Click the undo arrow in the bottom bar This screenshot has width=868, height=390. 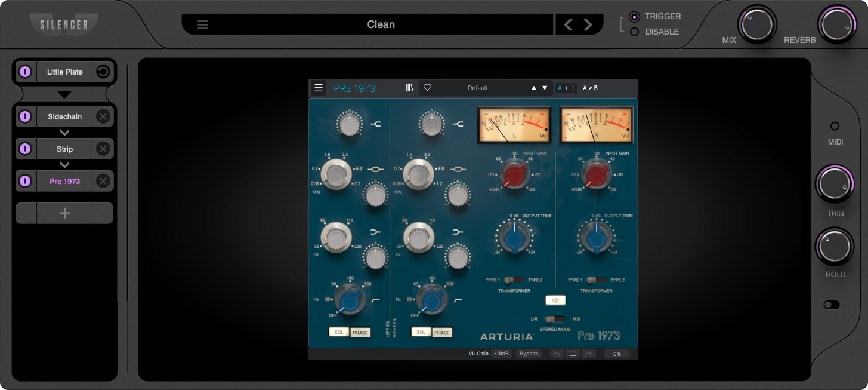tap(557, 354)
